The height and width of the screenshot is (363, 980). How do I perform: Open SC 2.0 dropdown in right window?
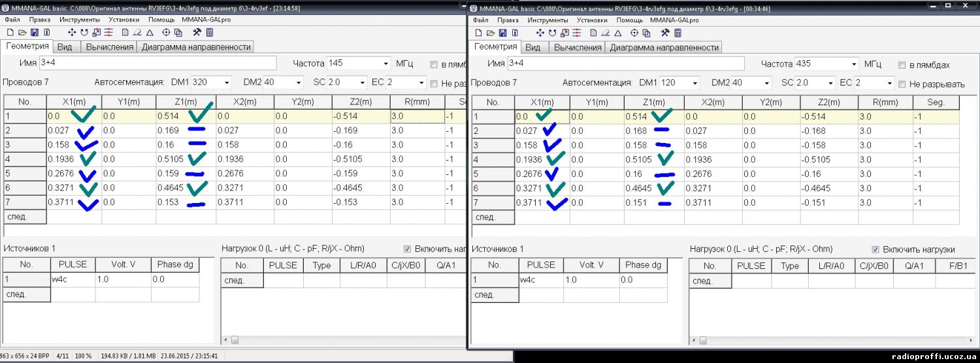(830, 83)
